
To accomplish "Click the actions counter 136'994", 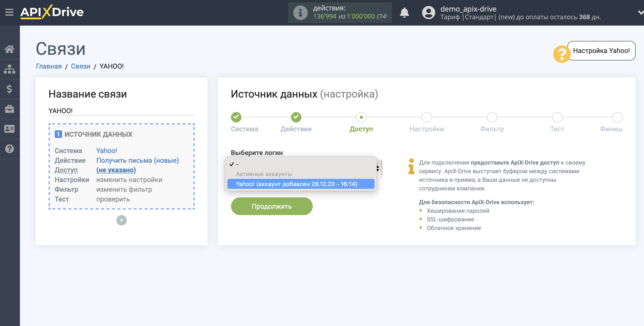I will coord(325,17).
